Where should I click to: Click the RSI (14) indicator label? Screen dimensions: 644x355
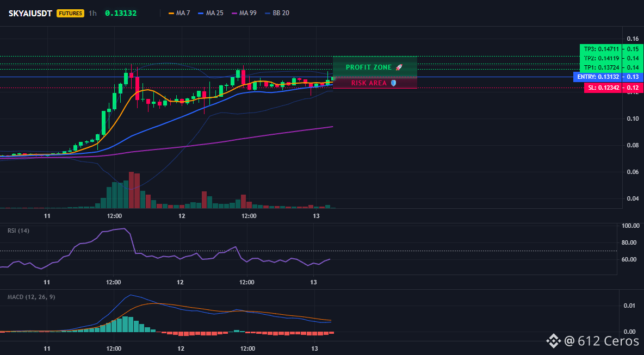click(18, 231)
